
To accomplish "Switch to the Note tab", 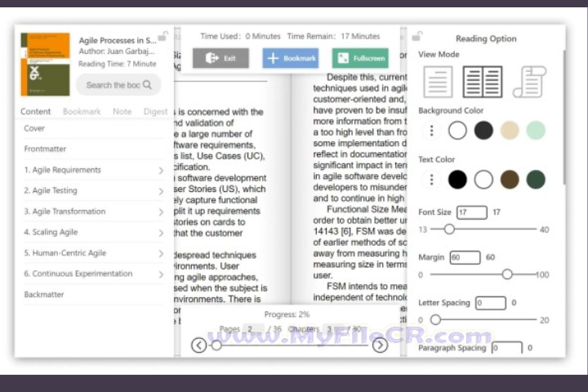I will click(x=122, y=111).
